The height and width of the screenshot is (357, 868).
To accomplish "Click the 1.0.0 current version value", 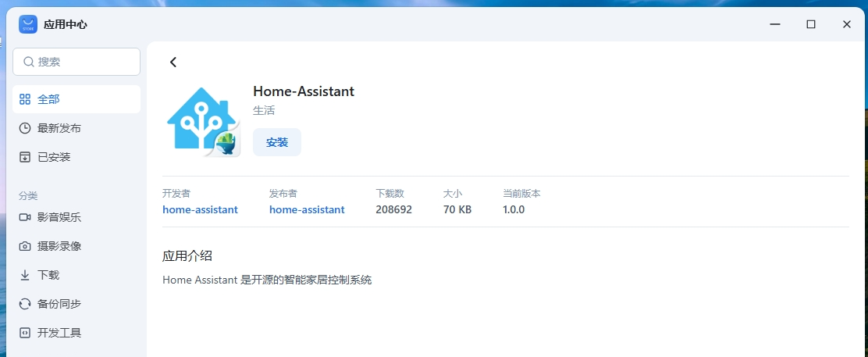I will [x=514, y=209].
